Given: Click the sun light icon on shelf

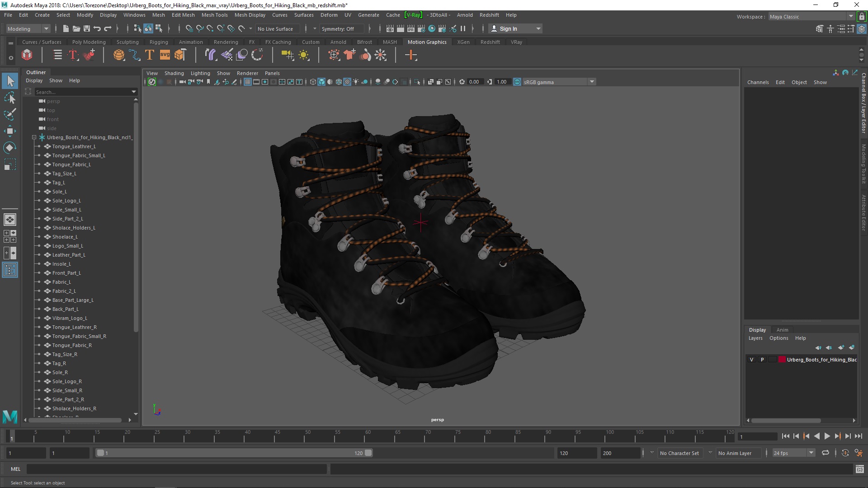Looking at the screenshot, I should point(304,55).
